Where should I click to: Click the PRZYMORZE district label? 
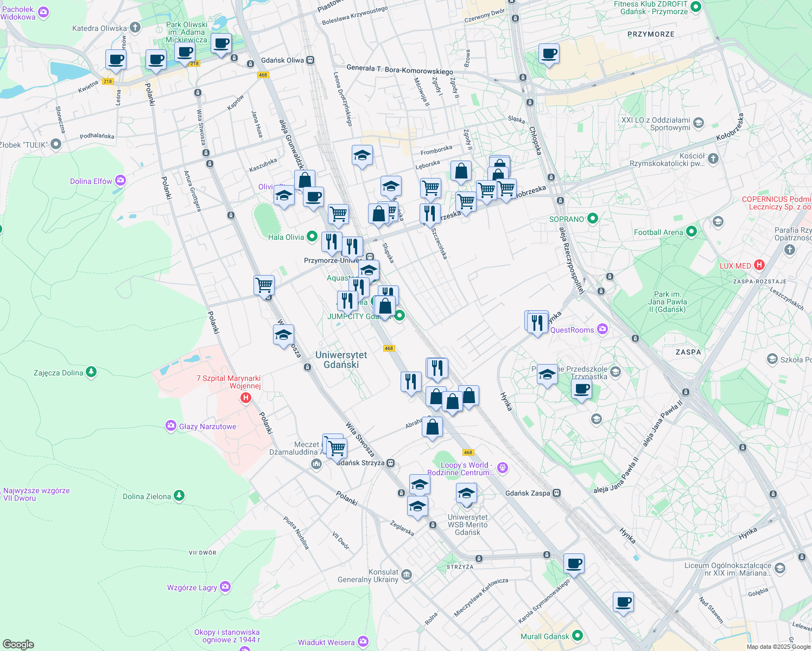pos(651,34)
